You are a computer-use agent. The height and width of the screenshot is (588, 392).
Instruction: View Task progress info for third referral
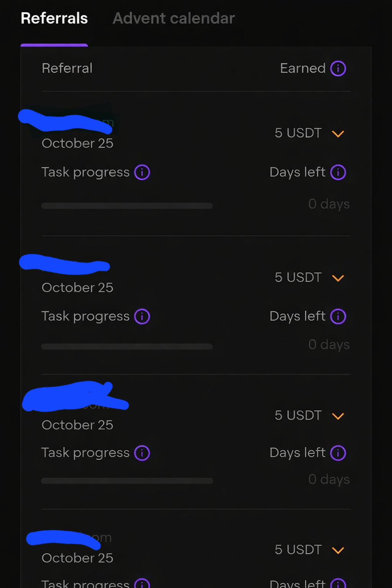click(142, 453)
